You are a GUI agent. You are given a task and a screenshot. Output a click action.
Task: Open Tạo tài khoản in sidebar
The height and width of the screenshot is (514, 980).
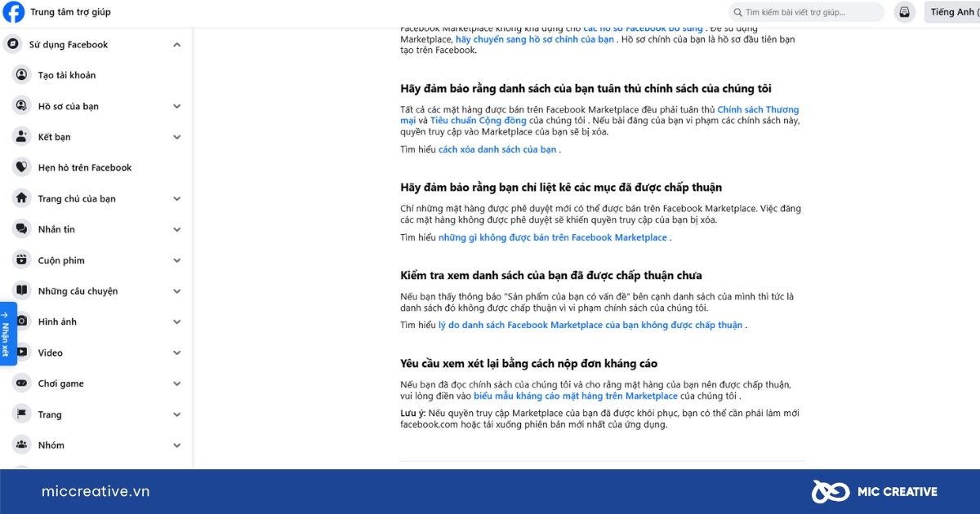(x=67, y=75)
